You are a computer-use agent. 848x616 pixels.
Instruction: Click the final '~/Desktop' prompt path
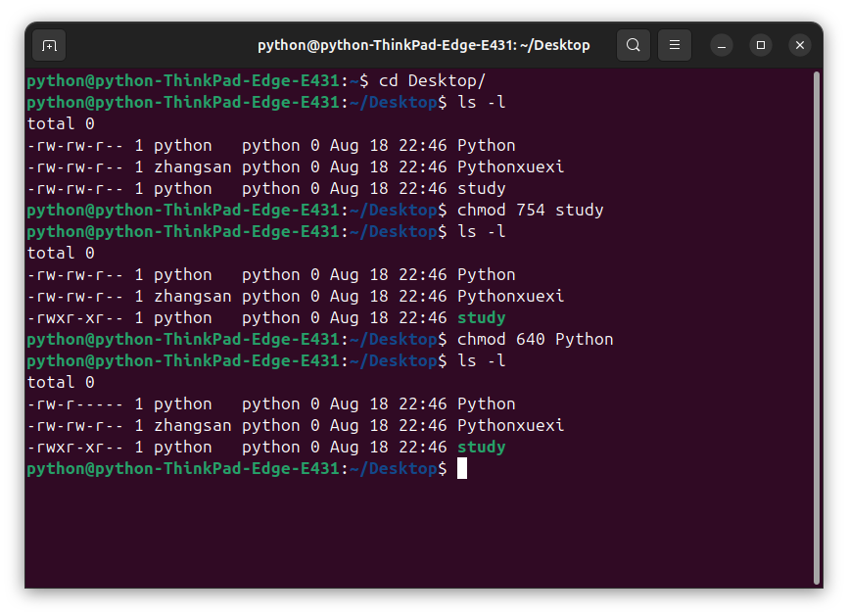394,469
